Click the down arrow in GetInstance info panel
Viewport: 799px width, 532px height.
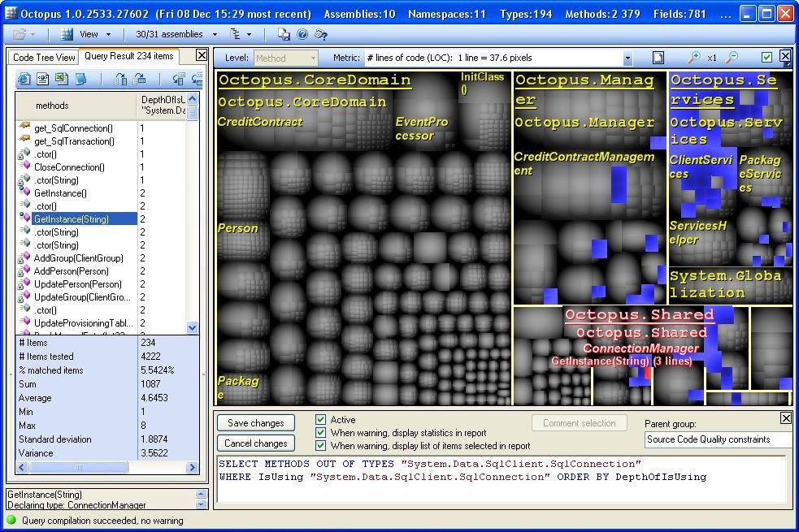click(x=202, y=504)
